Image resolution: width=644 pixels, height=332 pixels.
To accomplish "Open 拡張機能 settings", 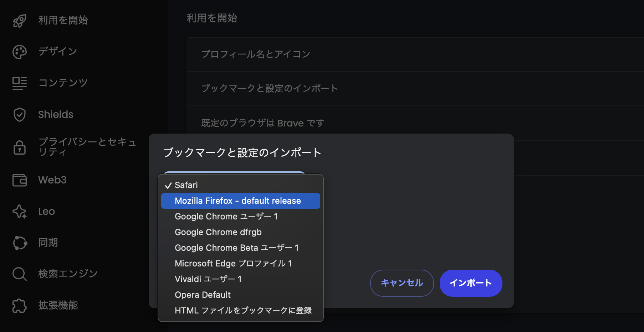I will pos(58,305).
